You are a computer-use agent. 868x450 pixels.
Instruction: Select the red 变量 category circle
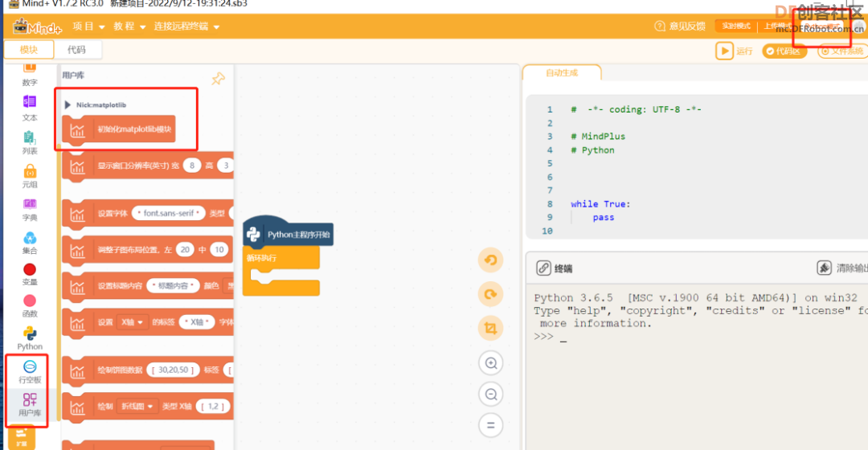point(30,269)
